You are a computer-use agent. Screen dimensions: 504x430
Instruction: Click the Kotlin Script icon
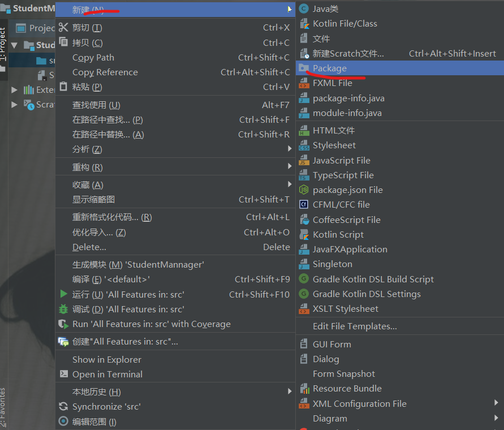pyautogui.click(x=304, y=234)
